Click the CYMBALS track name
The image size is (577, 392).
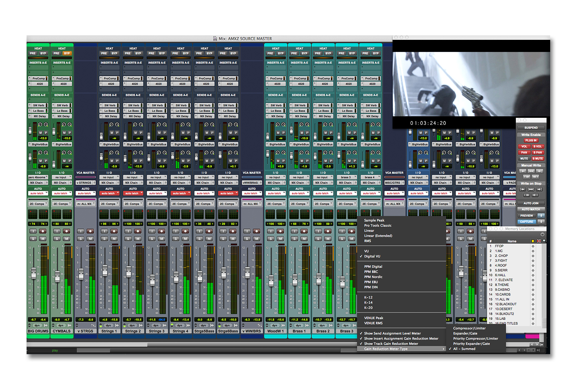point(62,331)
